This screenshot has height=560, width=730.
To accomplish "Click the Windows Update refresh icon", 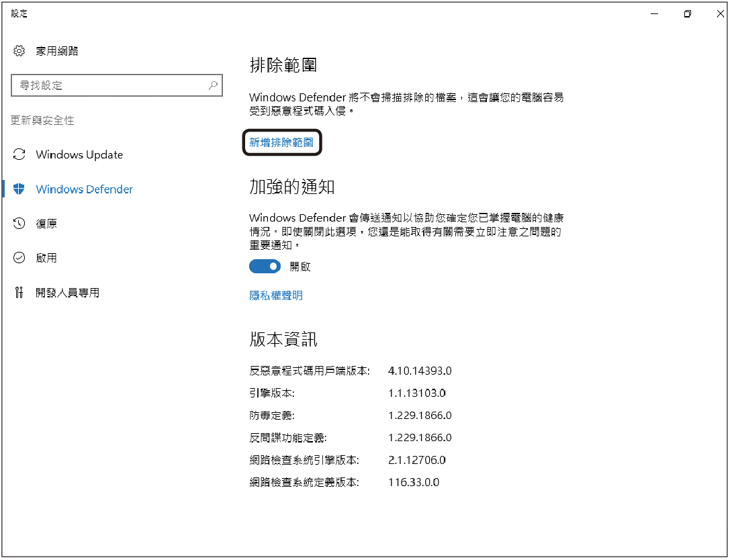I will (x=19, y=154).
